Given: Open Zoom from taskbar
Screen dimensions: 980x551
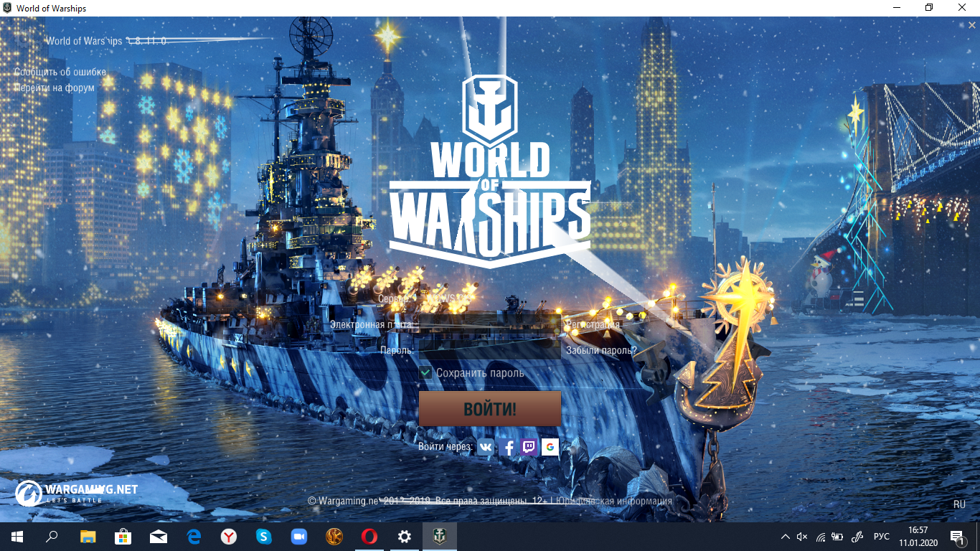Looking at the screenshot, I should 298,537.
